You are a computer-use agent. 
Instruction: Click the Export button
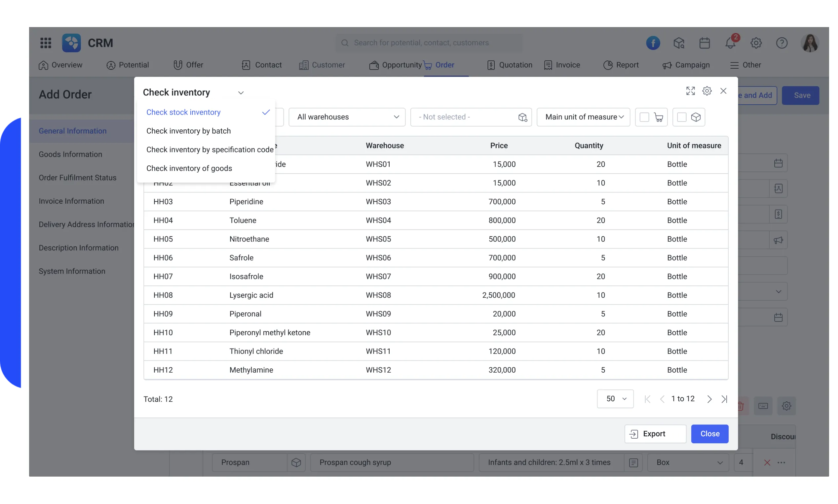click(654, 434)
